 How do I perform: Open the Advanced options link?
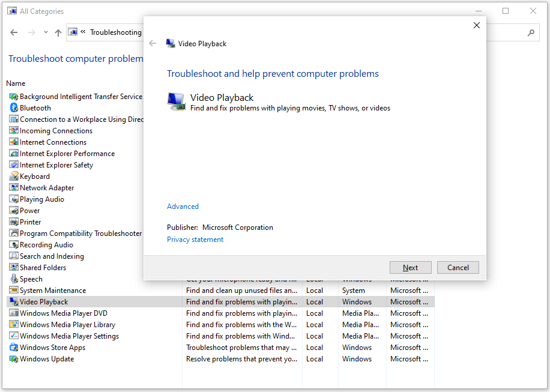[183, 207]
